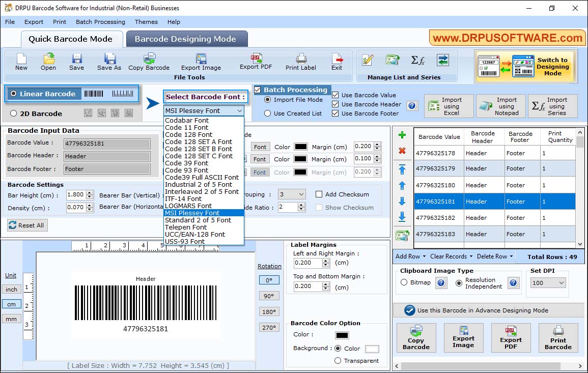The width and height of the screenshot is (588, 373).
Task: Switch to Barcode Designing Mode tab
Action: pyautogui.click(x=185, y=38)
